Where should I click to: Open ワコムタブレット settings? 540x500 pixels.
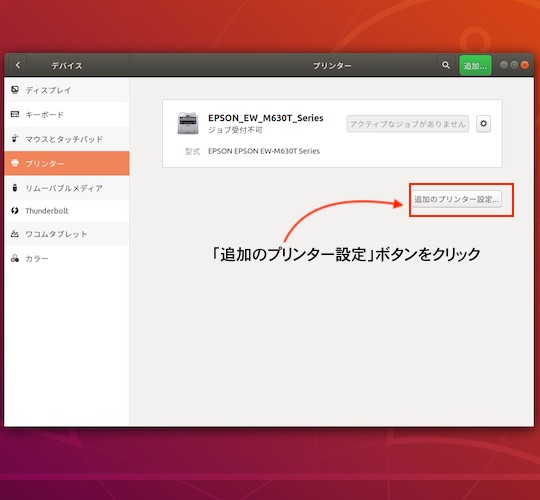67,234
